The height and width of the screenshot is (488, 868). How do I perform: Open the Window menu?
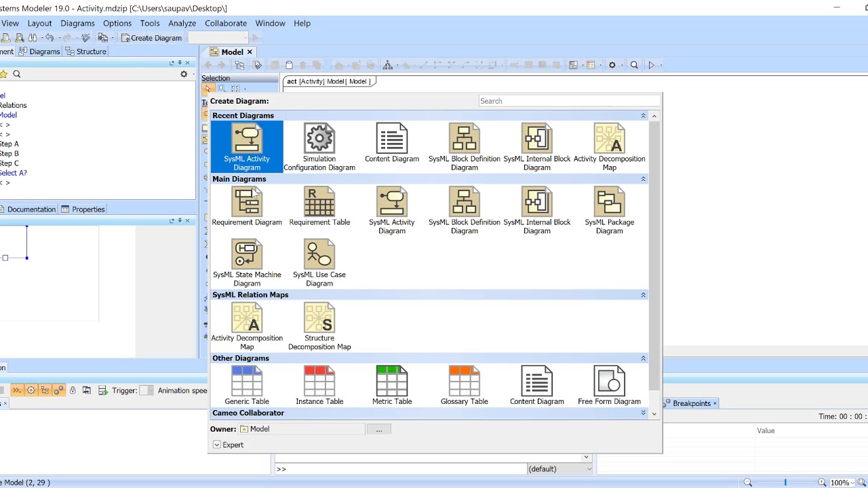point(270,23)
